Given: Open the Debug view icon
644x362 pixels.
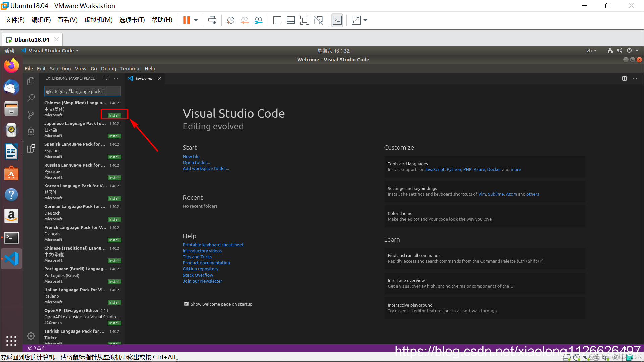Looking at the screenshot, I should pos(31,131).
